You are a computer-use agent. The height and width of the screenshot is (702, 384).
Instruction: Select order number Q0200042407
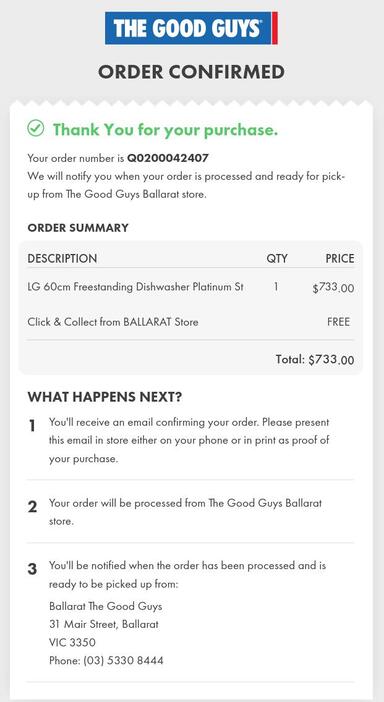pyautogui.click(x=168, y=158)
